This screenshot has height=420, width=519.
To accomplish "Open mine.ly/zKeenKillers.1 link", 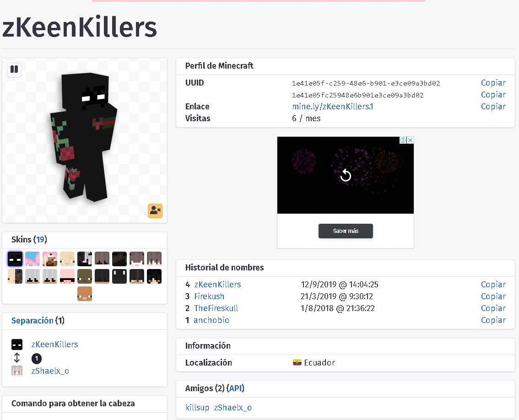I will coord(333,107).
